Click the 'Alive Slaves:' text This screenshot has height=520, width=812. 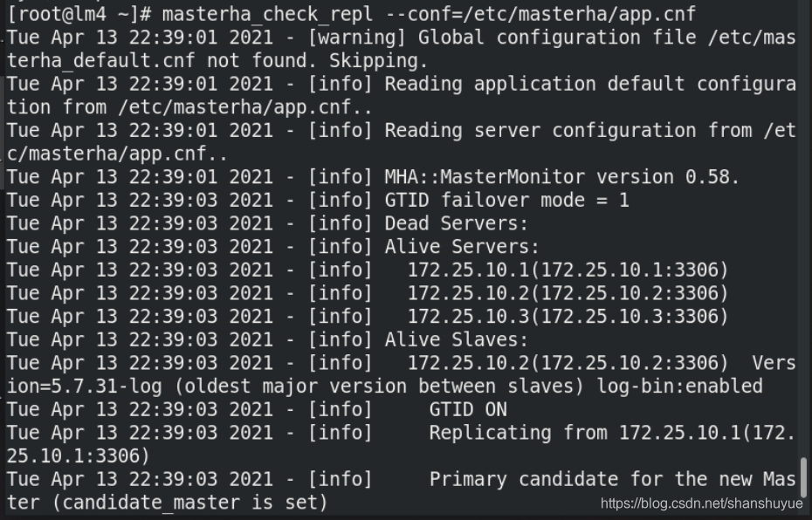456,340
